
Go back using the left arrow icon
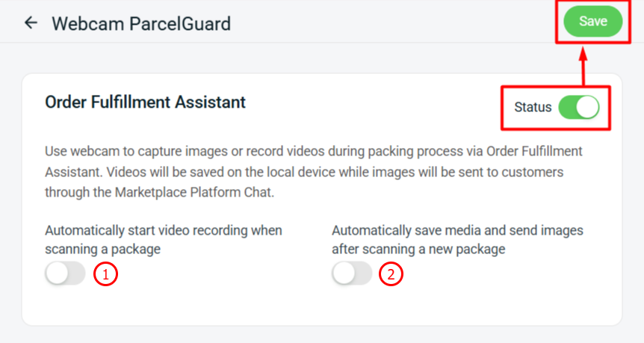click(31, 22)
